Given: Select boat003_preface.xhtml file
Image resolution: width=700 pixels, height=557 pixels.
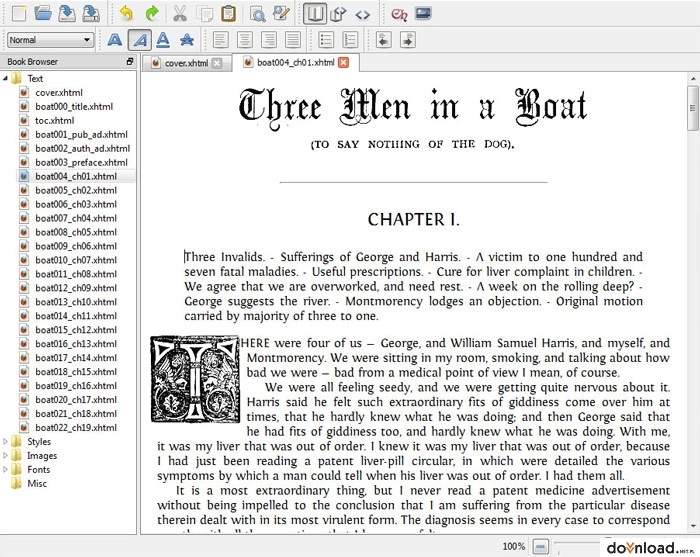Looking at the screenshot, I should click(x=81, y=162).
